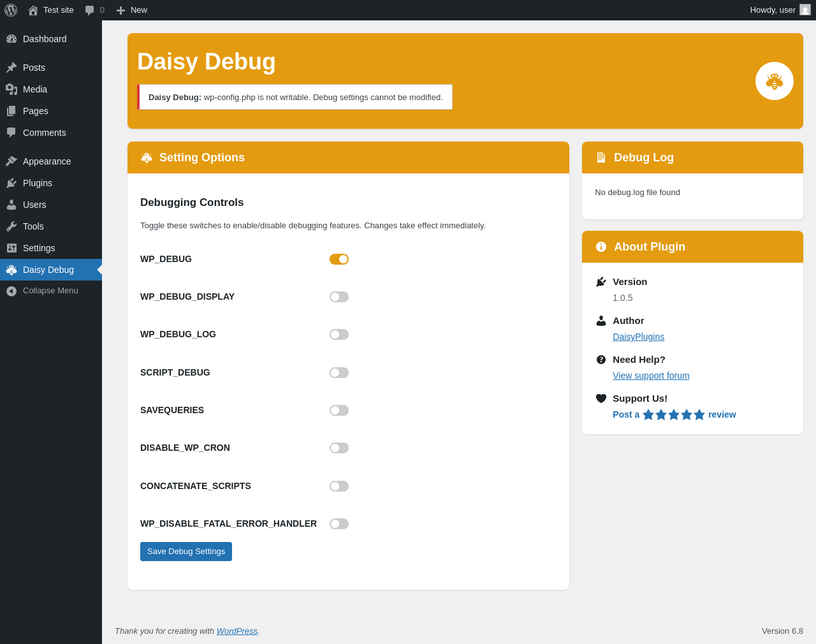Click the comment count 0 in admin bar
Image resolution: width=816 pixels, height=644 pixels.
[102, 10]
